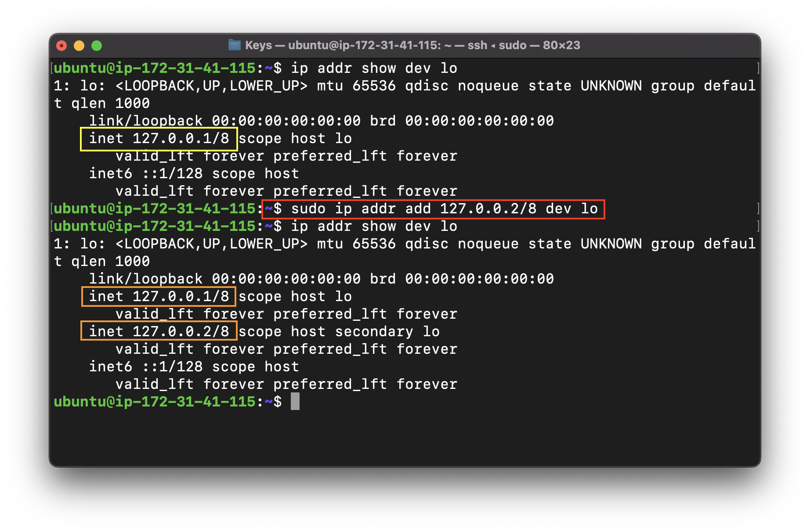Image resolution: width=810 pixels, height=532 pixels.
Task: Click the Keys folder icon in title bar
Action: tap(235, 45)
